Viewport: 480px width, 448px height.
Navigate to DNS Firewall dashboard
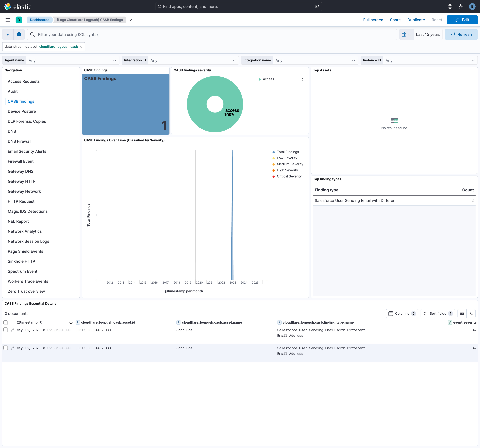pos(20,142)
